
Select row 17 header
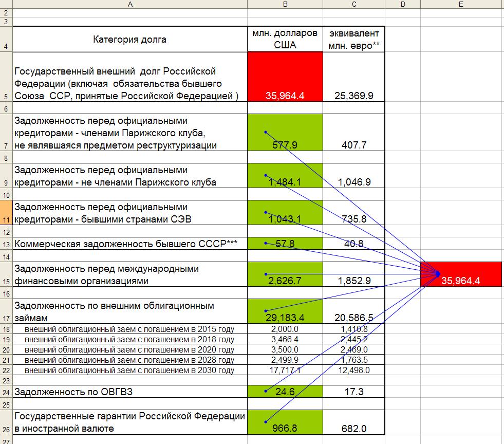click(x=6, y=311)
